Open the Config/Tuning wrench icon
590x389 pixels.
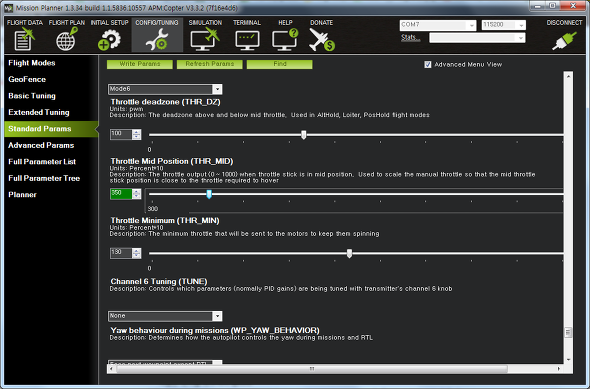click(157, 40)
